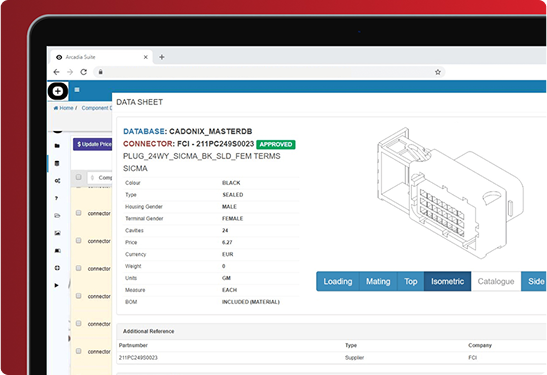This screenshot has height=375, width=547.
Task: Click the question mark help sidebar icon
Action: pos(57,198)
